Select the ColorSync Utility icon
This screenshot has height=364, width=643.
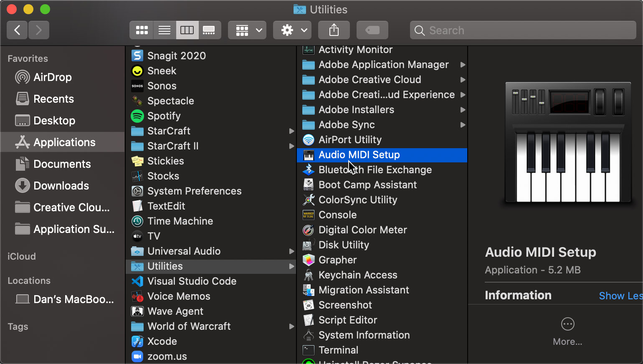[x=309, y=200]
